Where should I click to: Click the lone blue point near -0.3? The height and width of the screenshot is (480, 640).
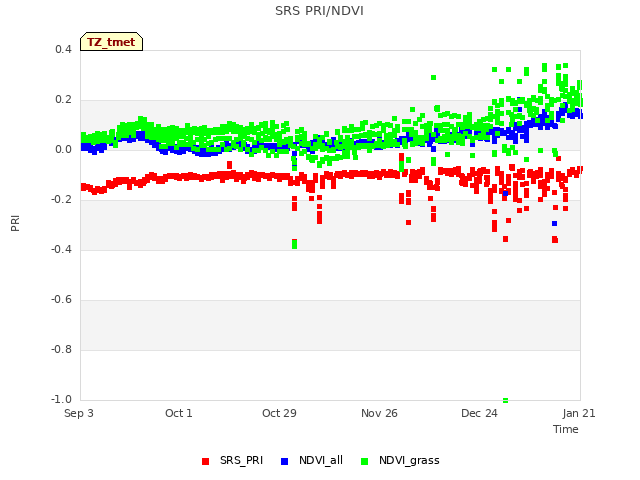click(x=554, y=223)
